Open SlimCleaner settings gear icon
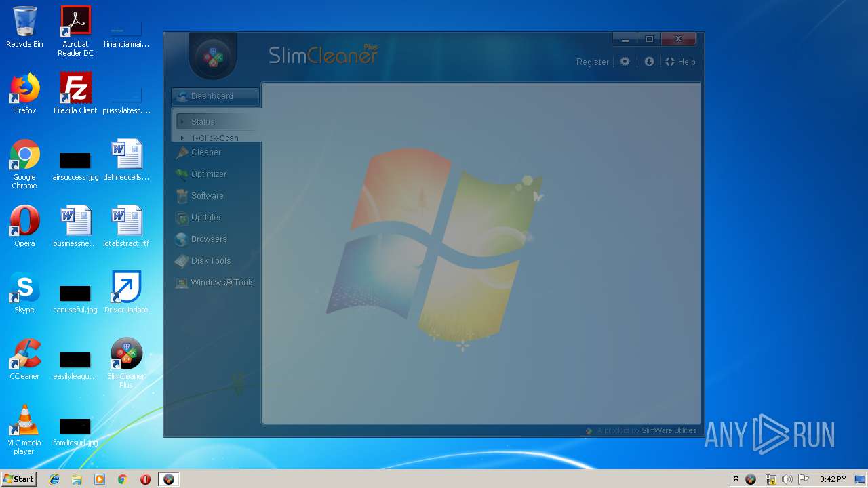 [x=625, y=61]
